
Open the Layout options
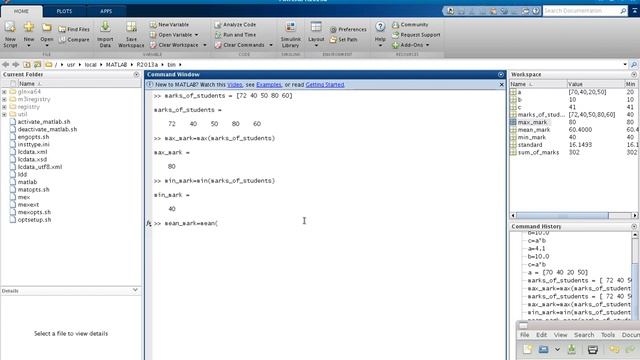tap(316, 34)
